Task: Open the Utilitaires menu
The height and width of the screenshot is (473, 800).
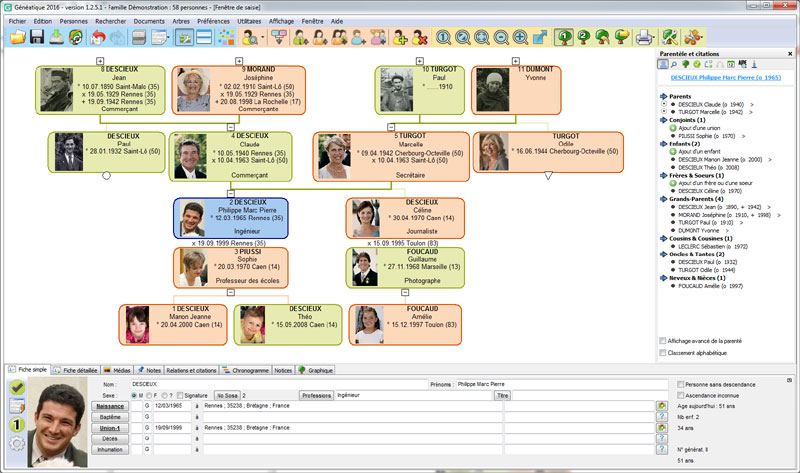Action: 249,21
